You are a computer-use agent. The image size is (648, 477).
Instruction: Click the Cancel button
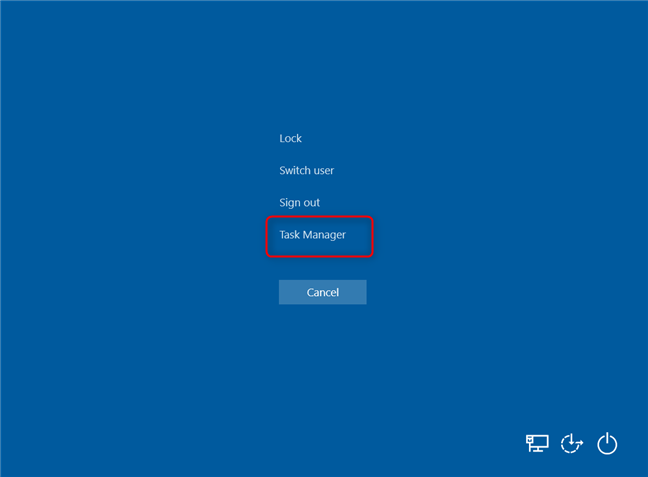point(322,292)
